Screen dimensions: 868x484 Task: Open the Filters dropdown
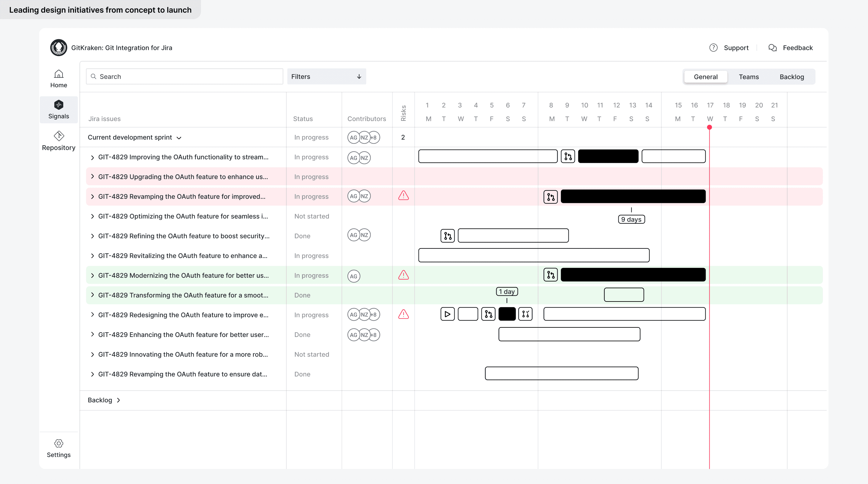pos(326,76)
